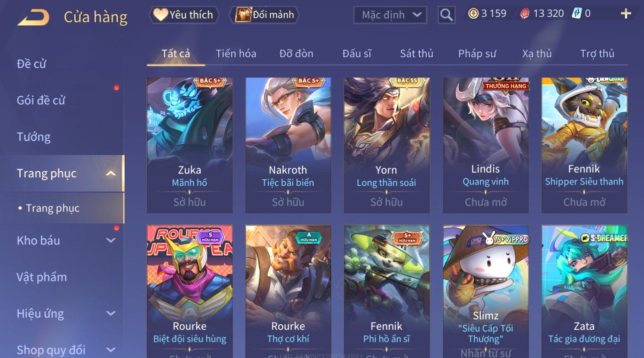This screenshot has width=644, height=358.
Task: Tap the golden back arrow icon
Action: [x=33, y=17]
